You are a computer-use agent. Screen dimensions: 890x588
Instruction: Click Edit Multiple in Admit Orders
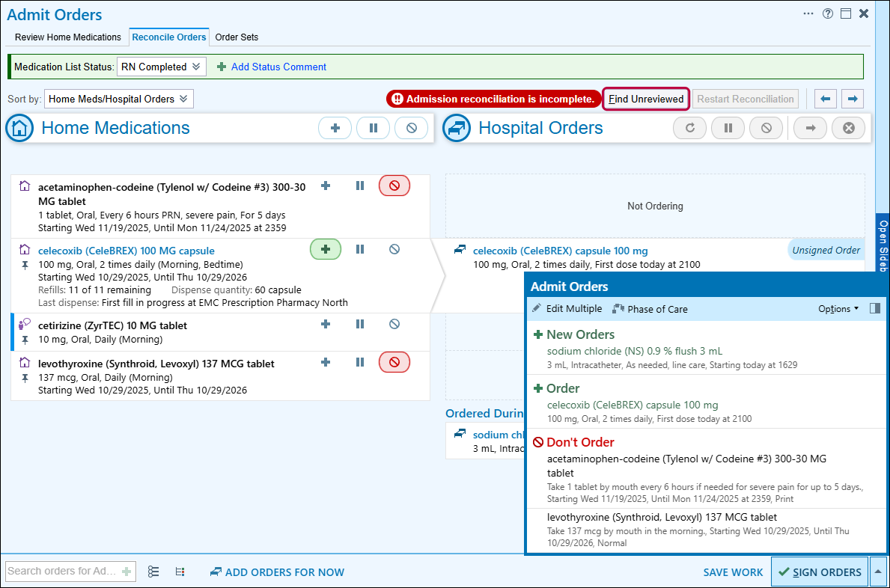(567, 308)
